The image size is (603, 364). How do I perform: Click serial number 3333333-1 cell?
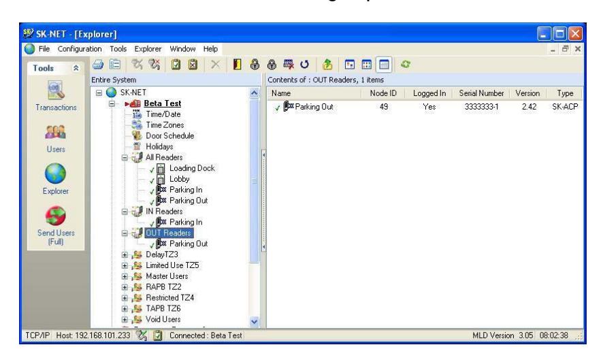[481, 107]
